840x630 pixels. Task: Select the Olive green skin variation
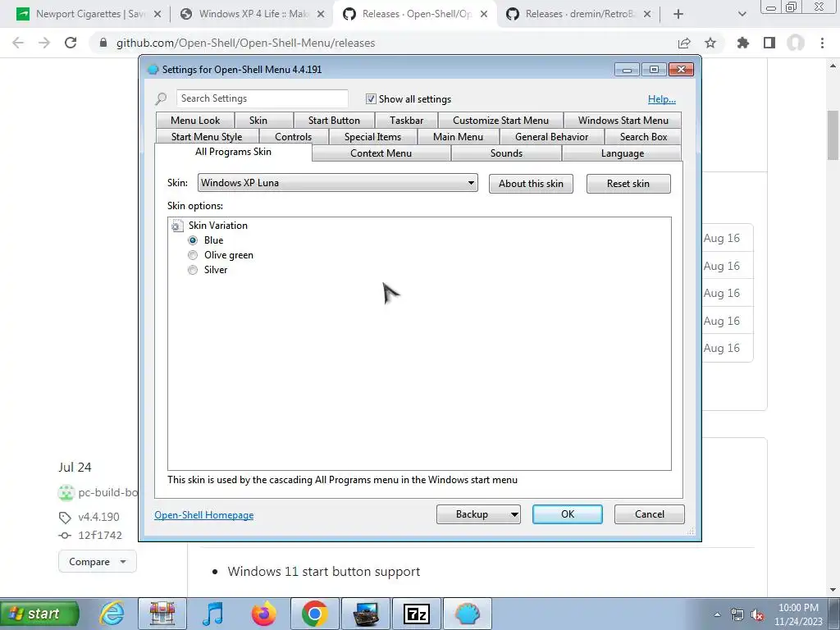tap(193, 255)
